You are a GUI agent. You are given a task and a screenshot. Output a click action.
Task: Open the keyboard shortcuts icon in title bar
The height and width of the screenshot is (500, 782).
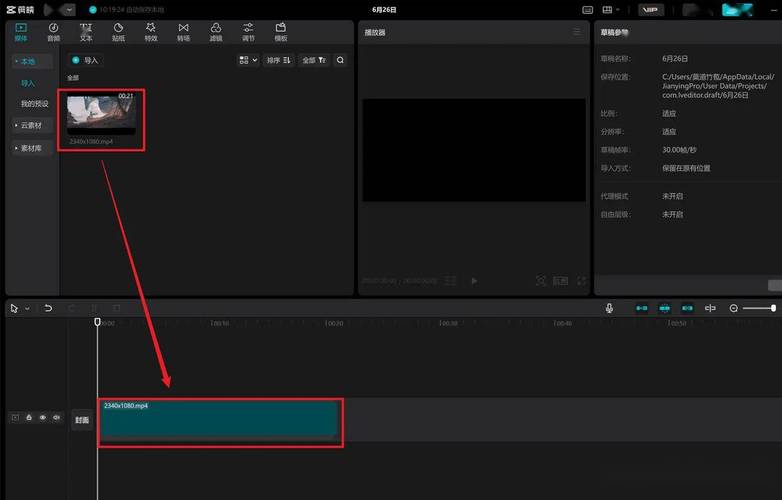click(x=588, y=9)
